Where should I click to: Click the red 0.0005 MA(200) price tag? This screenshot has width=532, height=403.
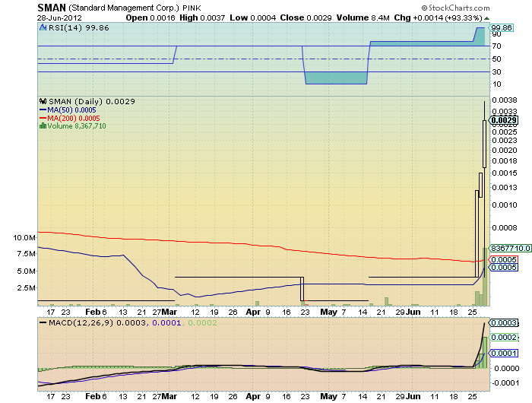503,260
